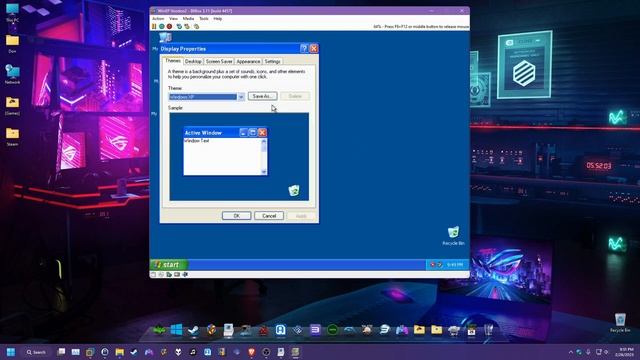
Task: Expand the Theme dropdown arrow
Action: coord(241,97)
